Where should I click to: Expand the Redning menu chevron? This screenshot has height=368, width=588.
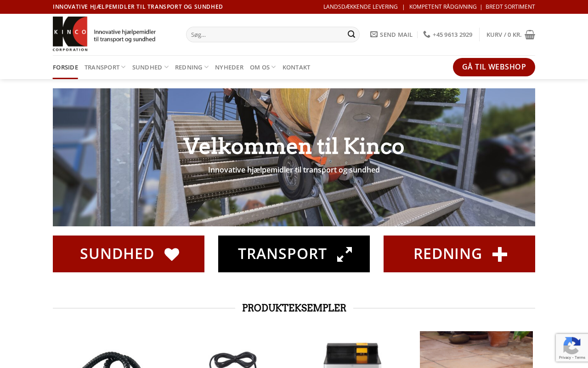(206, 67)
